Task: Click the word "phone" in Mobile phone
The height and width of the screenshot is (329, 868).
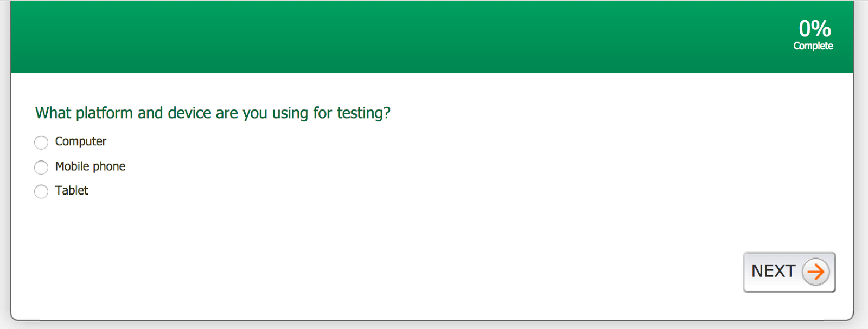Action: point(109,166)
